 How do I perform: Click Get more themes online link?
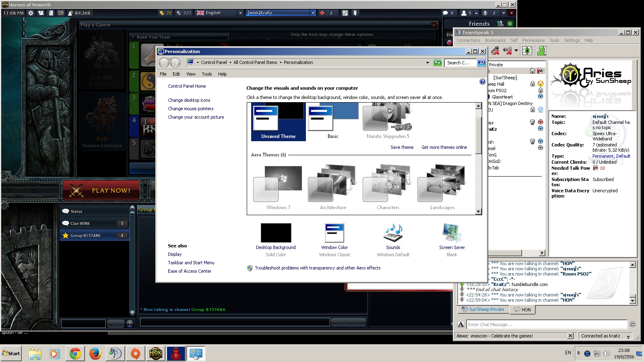pyautogui.click(x=444, y=147)
